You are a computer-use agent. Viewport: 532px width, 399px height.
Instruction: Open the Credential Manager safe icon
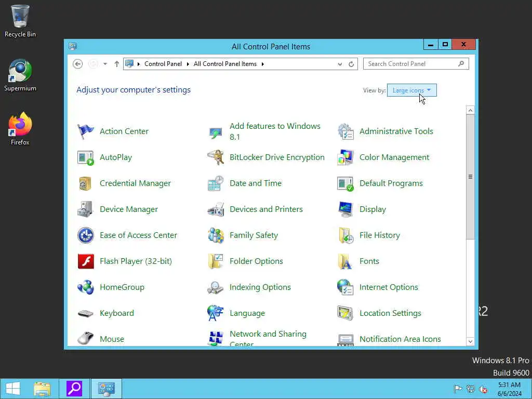click(86, 183)
